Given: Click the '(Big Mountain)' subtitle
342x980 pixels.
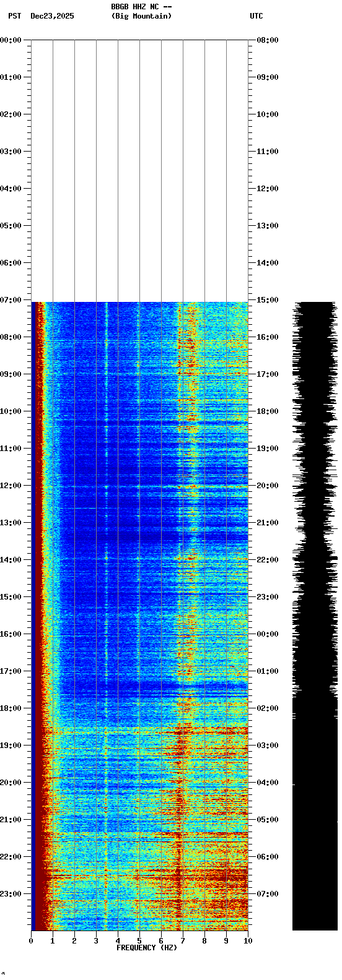Looking at the screenshot, I should click(x=141, y=16).
